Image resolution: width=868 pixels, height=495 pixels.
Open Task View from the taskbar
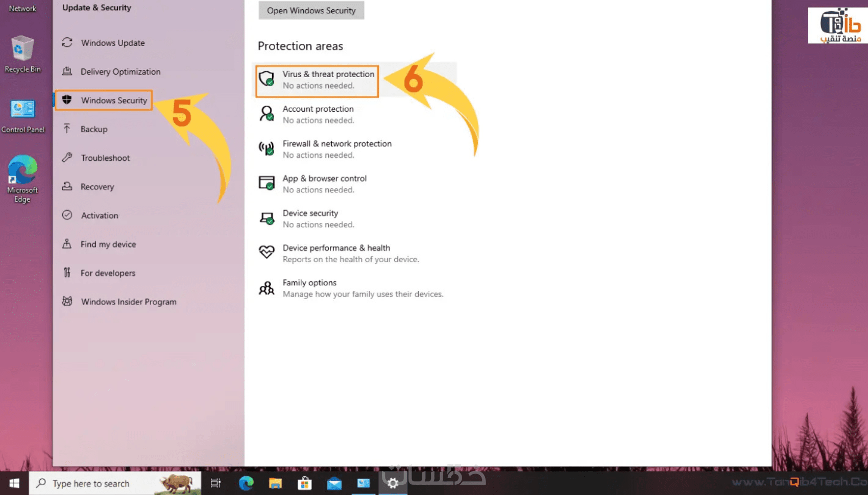[x=215, y=483]
